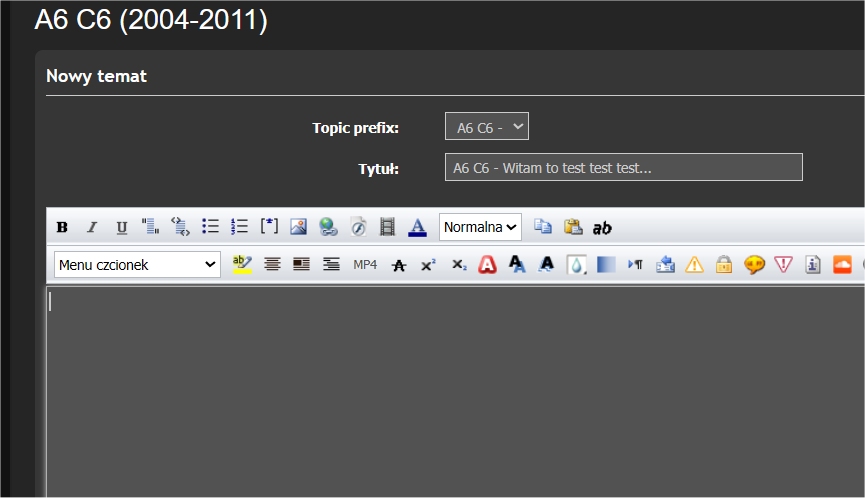Insert a quote block
The height and width of the screenshot is (498, 865).
pos(151,227)
